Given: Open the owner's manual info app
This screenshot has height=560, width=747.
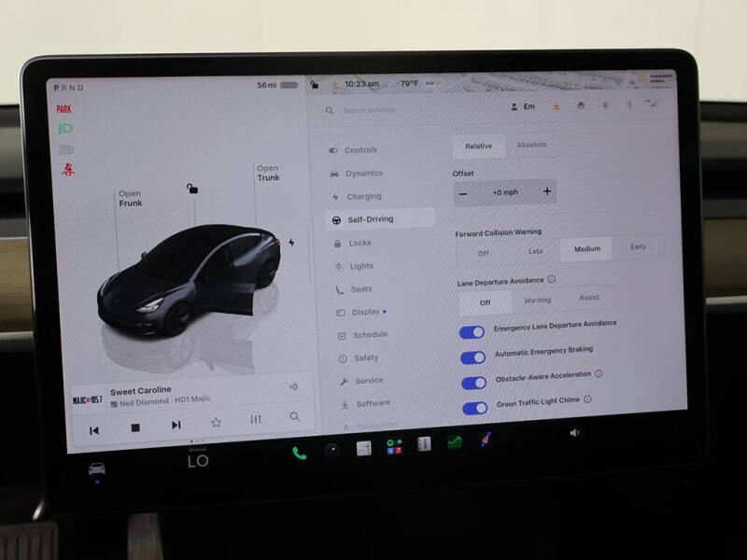Looking at the screenshot, I should coord(424,444).
